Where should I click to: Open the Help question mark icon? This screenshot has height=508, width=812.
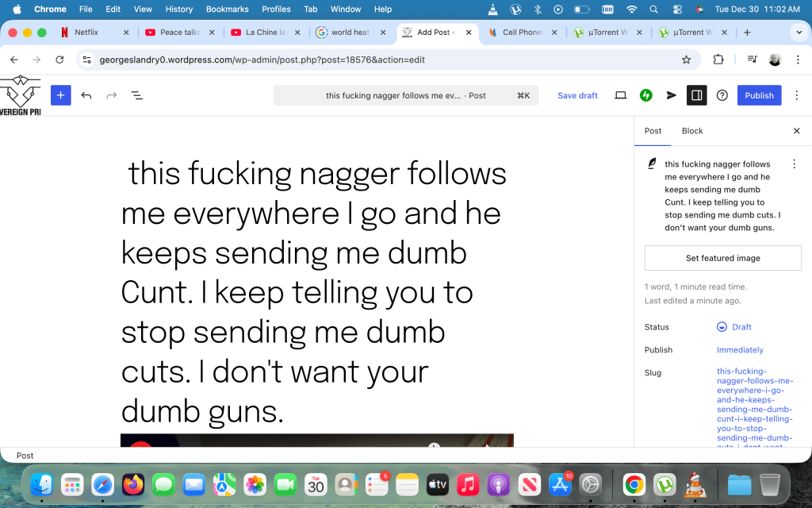point(722,95)
